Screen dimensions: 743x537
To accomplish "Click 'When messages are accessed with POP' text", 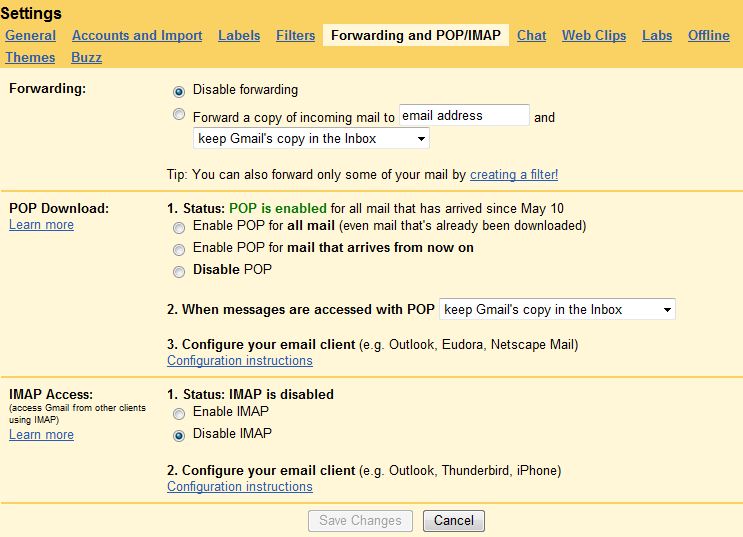I will (x=308, y=309).
